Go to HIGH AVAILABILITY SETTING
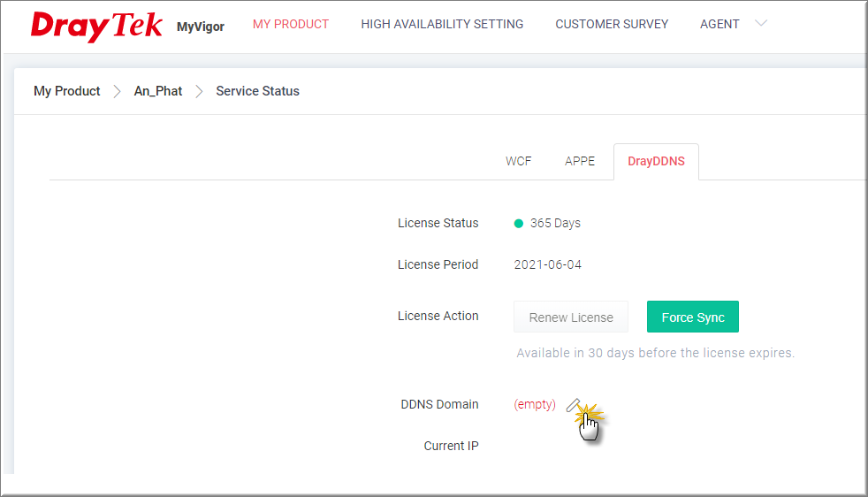Screen dimensions: 868x497 [x=442, y=24]
